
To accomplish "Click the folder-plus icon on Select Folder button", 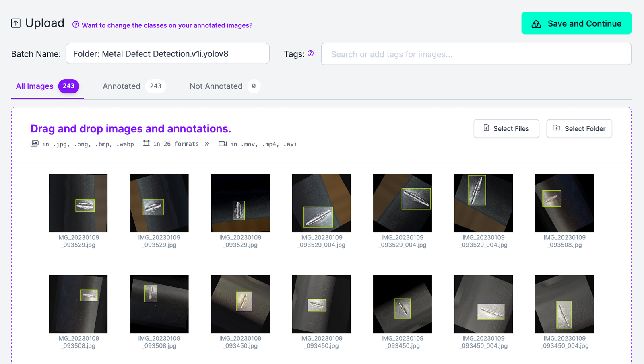I will [x=557, y=128].
